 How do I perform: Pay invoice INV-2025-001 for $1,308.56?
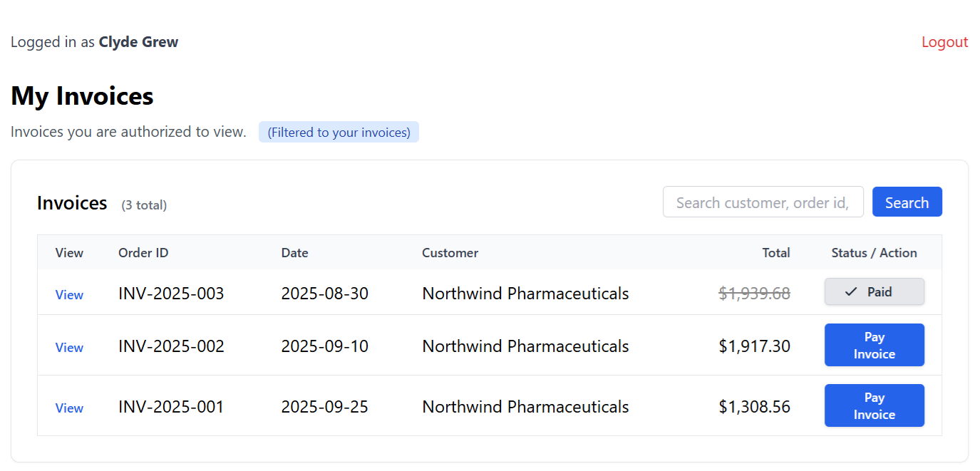coord(874,406)
